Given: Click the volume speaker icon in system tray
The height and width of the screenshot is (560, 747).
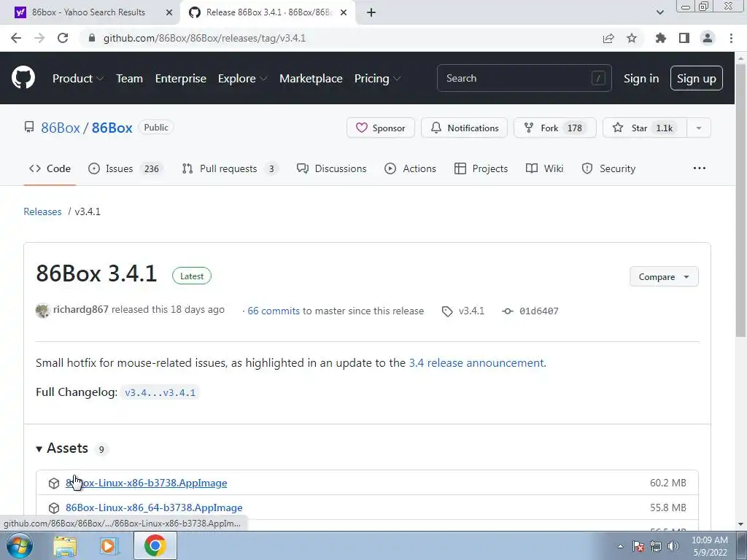Looking at the screenshot, I should 673,546.
